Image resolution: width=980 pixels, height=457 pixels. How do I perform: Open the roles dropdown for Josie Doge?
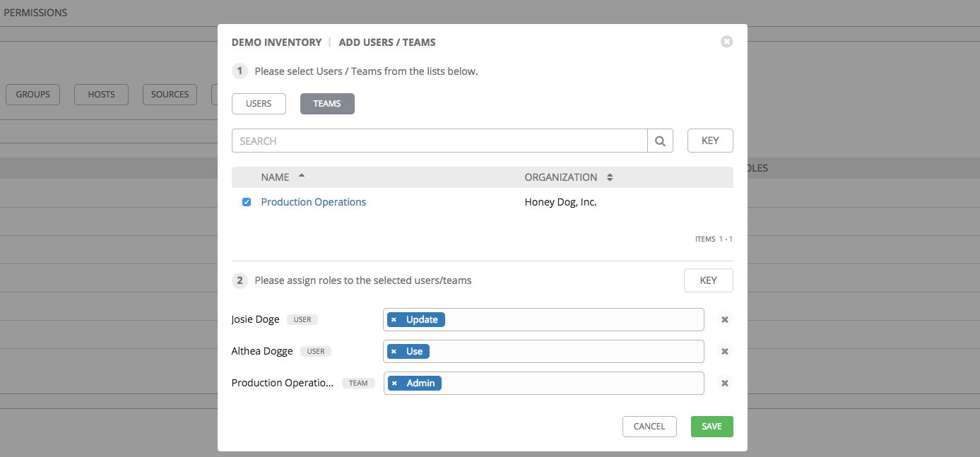point(543,320)
